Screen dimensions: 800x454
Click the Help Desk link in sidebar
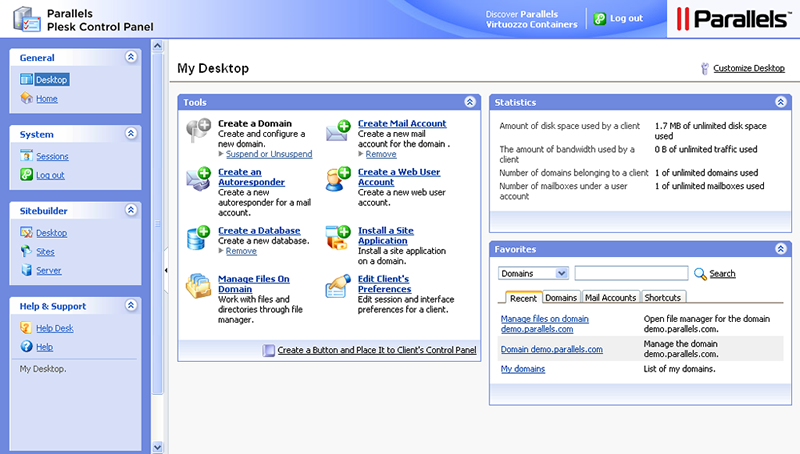pyautogui.click(x=55, y=328)
